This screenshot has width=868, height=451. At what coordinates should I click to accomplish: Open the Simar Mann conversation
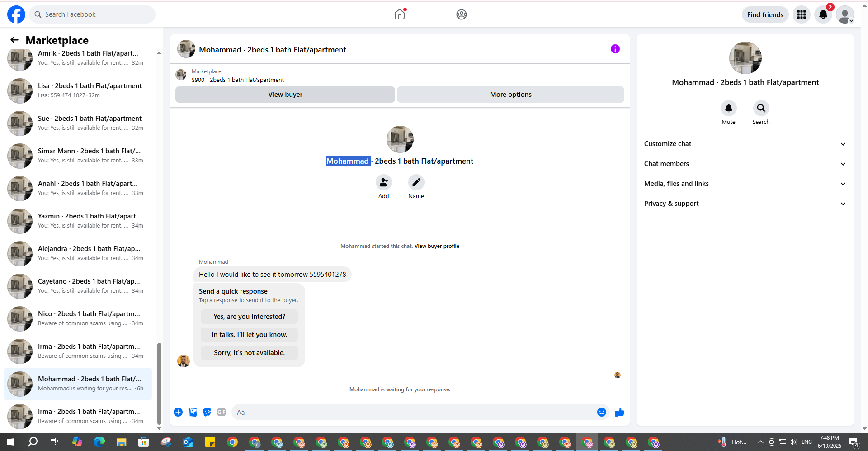78,156
